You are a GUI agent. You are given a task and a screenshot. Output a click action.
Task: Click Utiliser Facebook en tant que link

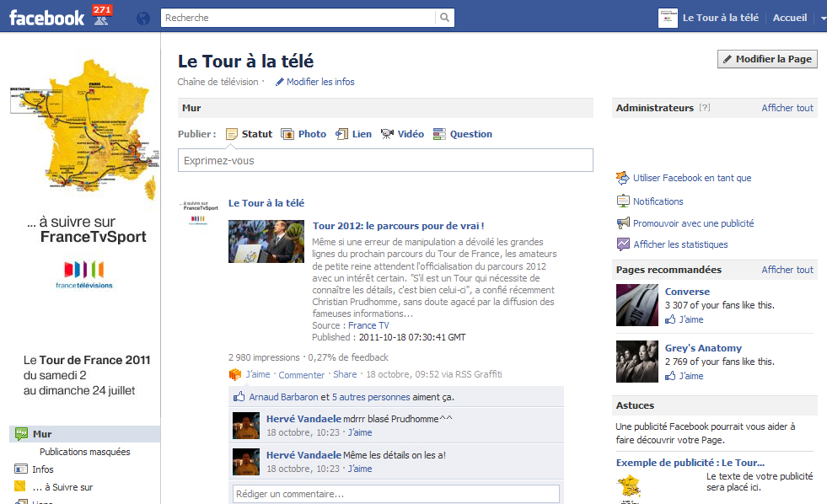pos(692,178)
